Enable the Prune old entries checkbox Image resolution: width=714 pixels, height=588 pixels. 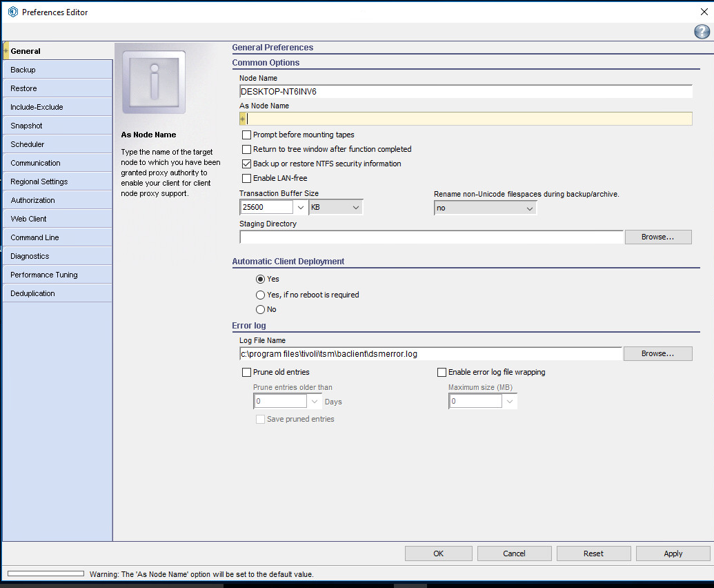click(247, 372)
